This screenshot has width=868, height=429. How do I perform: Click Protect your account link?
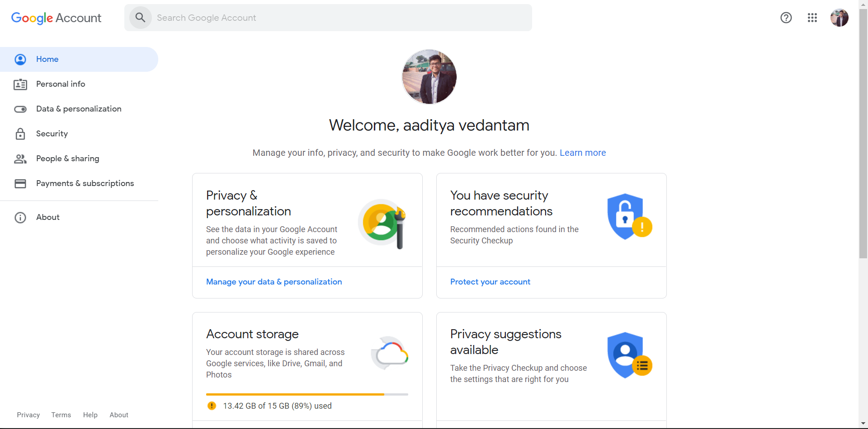coord(490,282)
